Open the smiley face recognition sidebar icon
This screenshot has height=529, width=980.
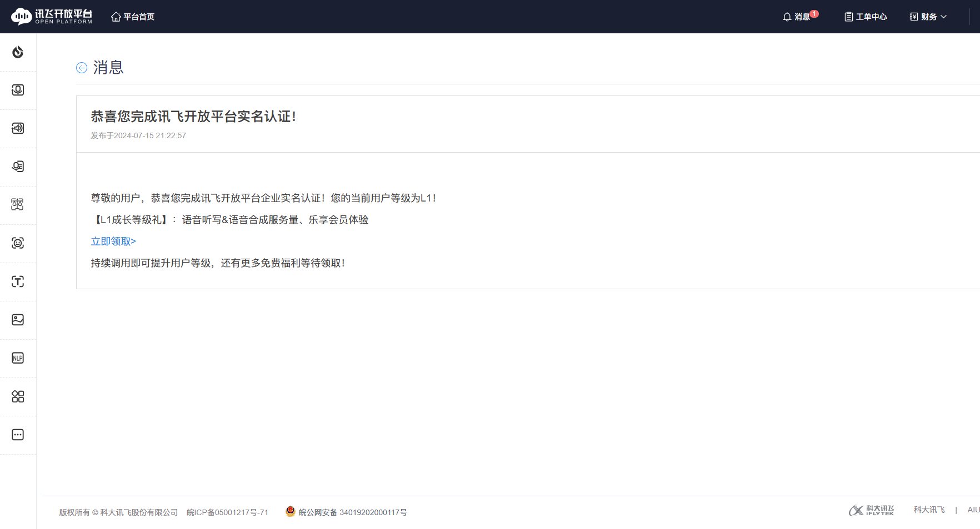click(x=18, y=243)
